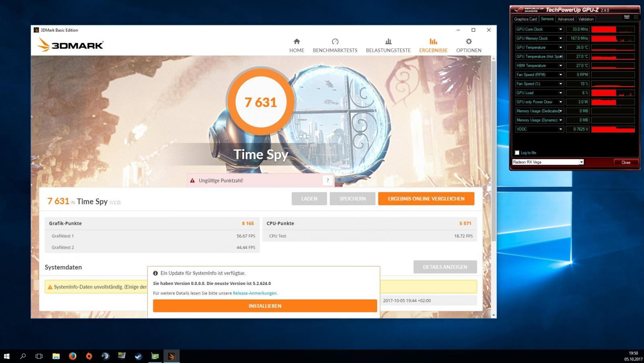The height and width of the screenshot is (363, 644).
Task: Open Firefox from the taskbar
Action: point(72,356)
